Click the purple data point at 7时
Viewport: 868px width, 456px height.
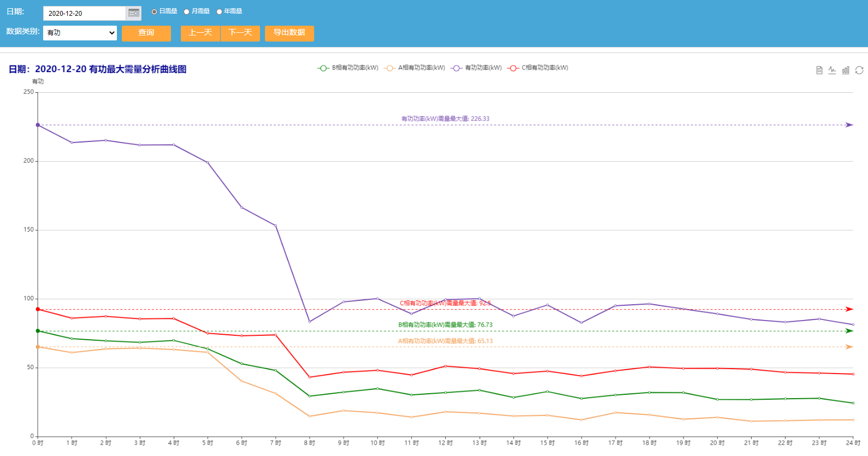point(275,226)
